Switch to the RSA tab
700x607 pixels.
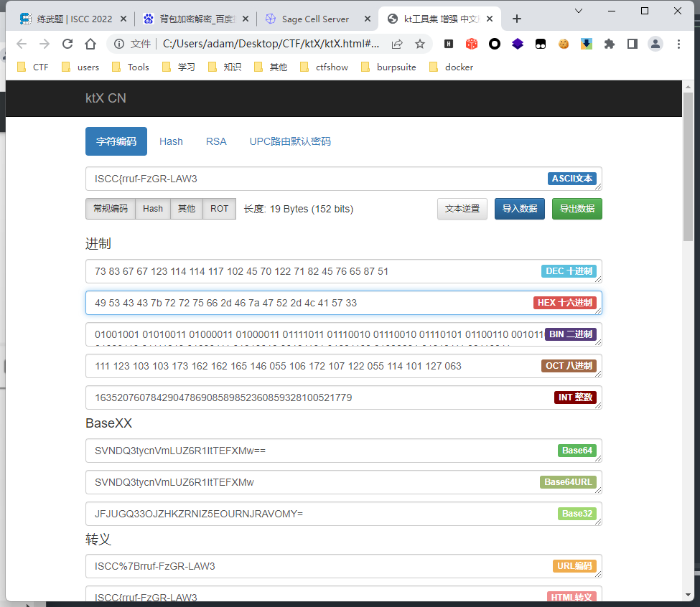coord(216,141)
